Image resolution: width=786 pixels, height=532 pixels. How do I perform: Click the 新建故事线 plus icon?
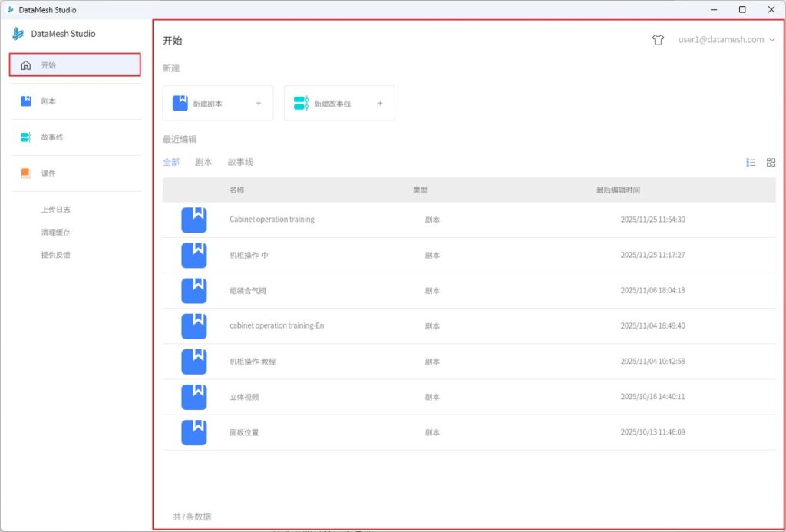point(380,104)
